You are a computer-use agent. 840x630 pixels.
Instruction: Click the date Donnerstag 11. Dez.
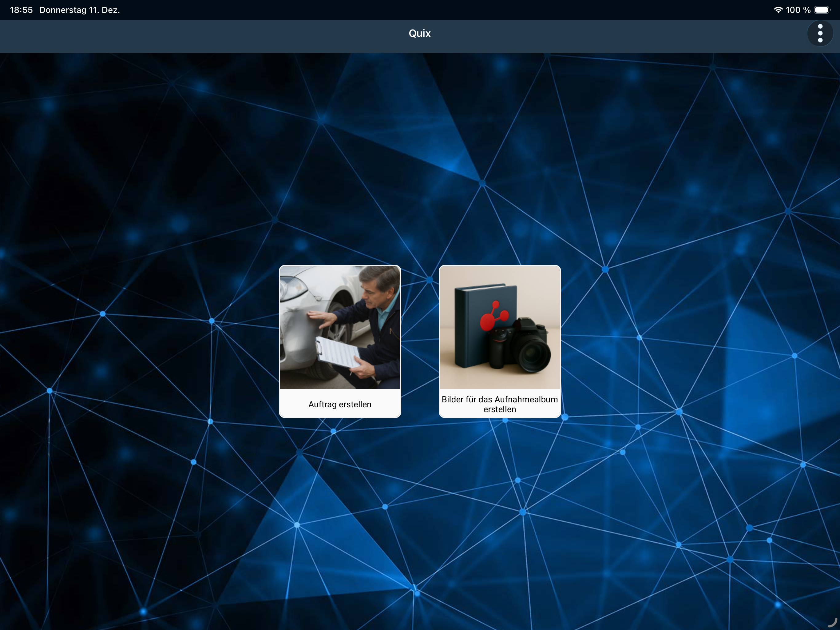[80, 10]
